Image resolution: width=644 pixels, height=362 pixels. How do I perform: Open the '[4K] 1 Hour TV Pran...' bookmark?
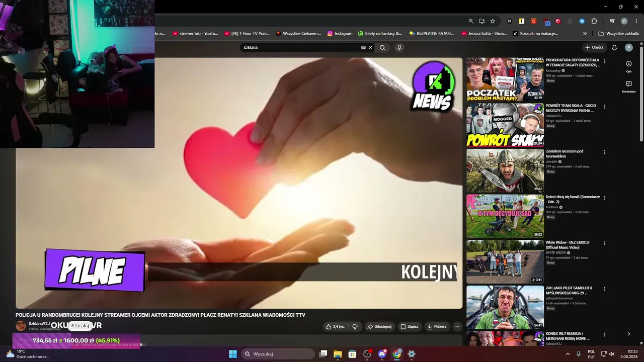click(x=247, y=34)
